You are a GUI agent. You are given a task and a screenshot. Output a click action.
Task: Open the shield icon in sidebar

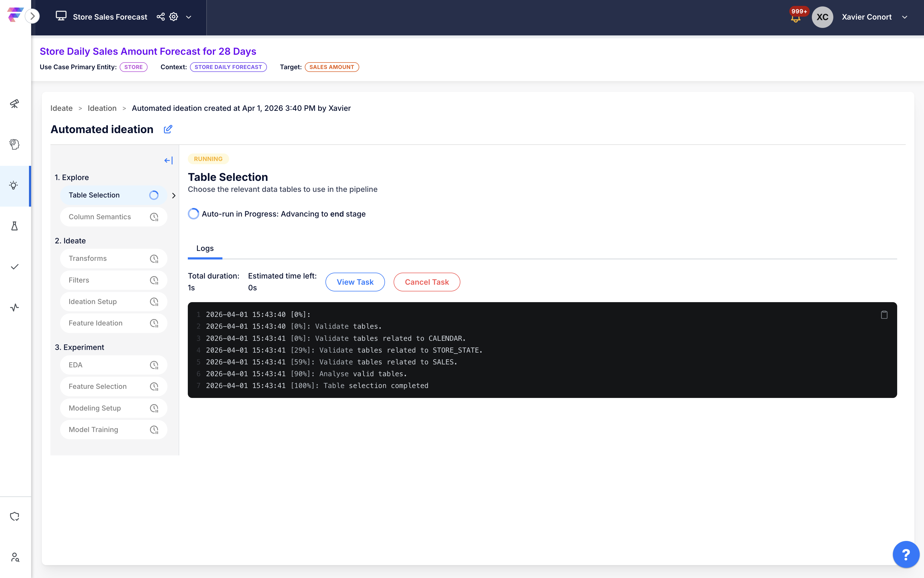14,517
